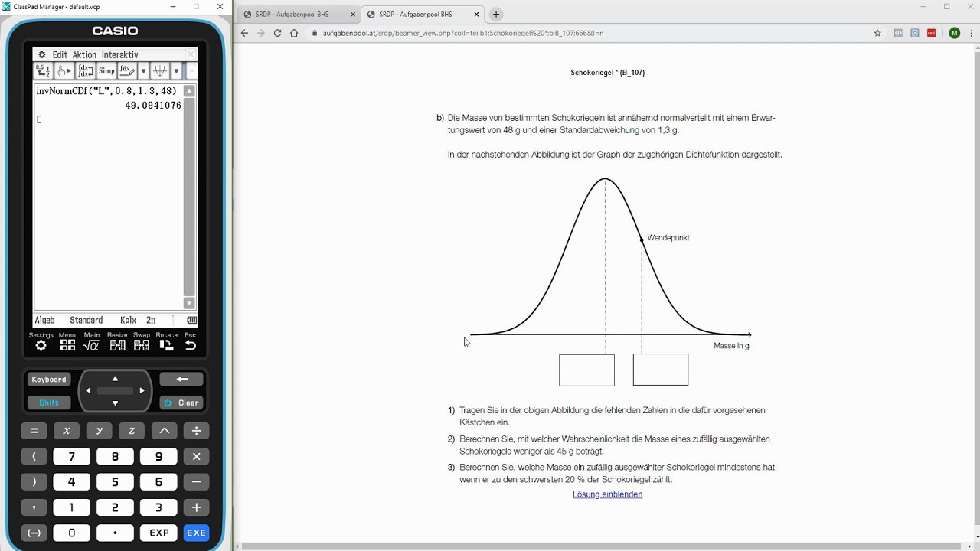
Task: Click the Shift key on the calculator
Action: point(49,403)
